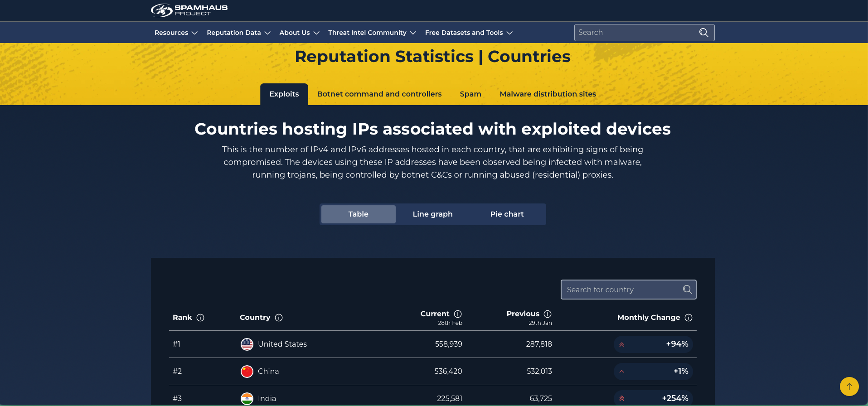Select the Table view
The height and width of the screenshot is (406, 868).
pyautogui.click(x=359, y=214)
